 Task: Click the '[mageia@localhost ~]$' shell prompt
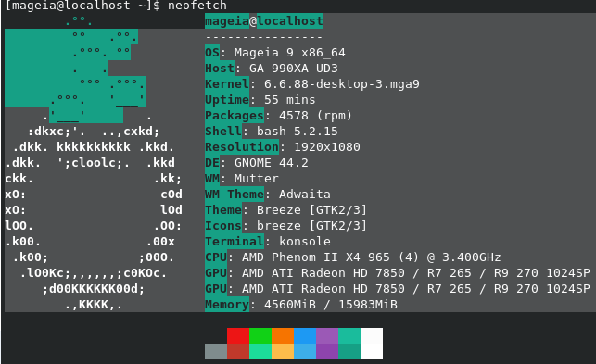pos(82,6)
